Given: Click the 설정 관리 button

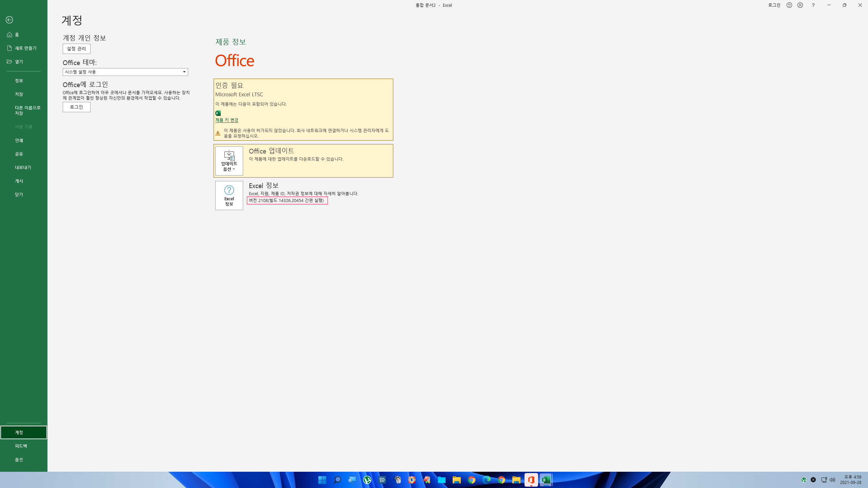Looking at the screenshot, I should (x=76, y=49).
